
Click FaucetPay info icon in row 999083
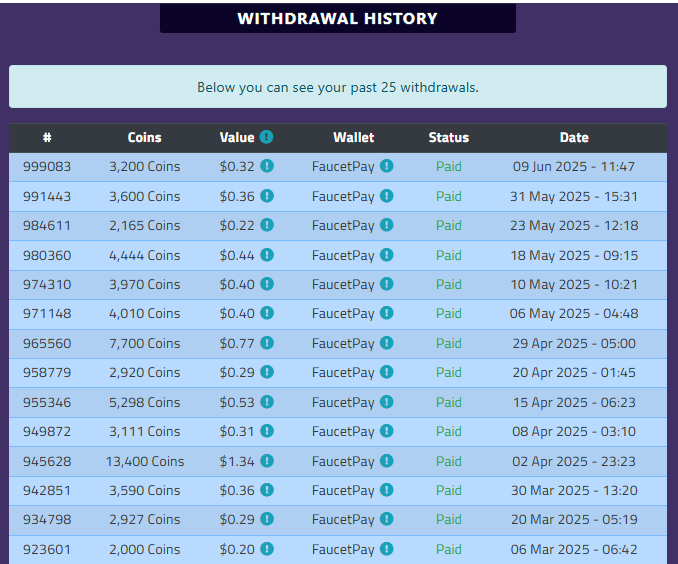pos(387,166)
